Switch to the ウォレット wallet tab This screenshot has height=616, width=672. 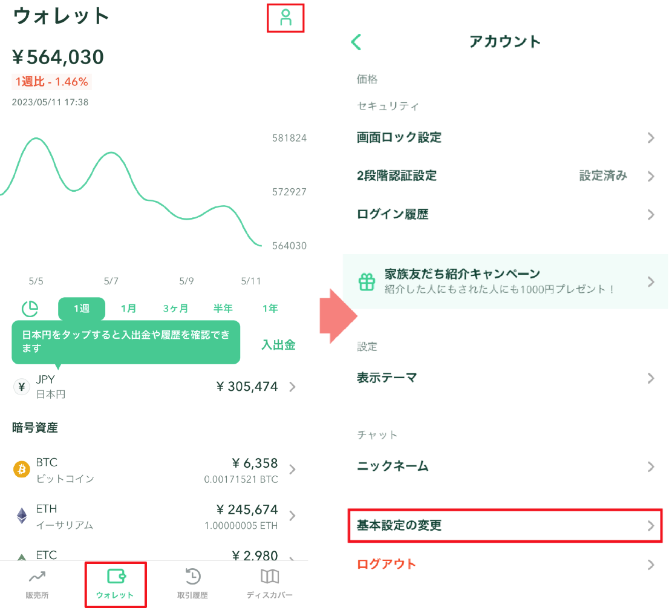pyautogui.click(x=115, y=584)
